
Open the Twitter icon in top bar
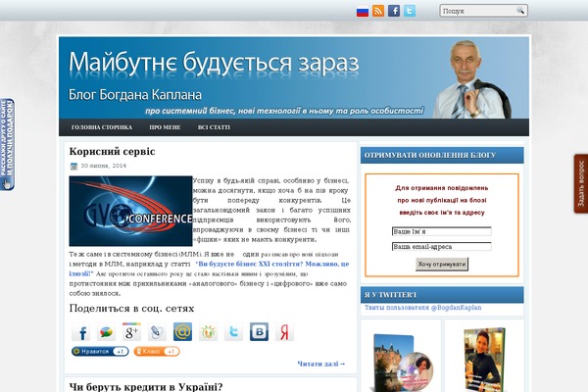pyautogui.click(x=410, y=11)
